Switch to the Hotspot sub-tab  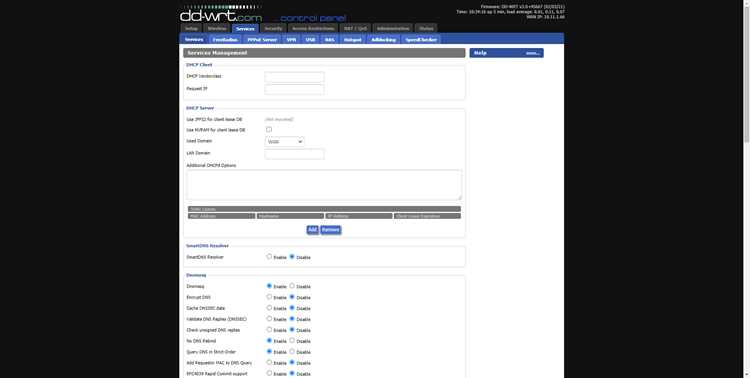pyautogui.click(x=353, y=40)
